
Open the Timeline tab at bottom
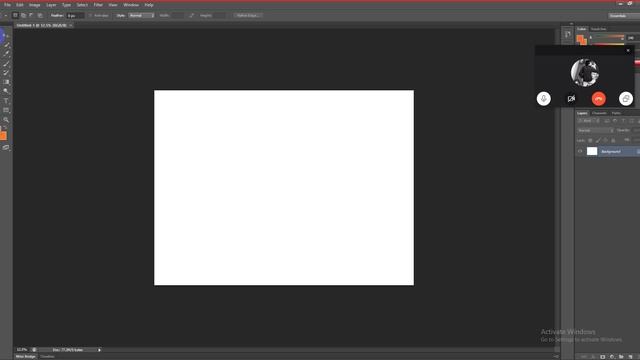point(47,357)
